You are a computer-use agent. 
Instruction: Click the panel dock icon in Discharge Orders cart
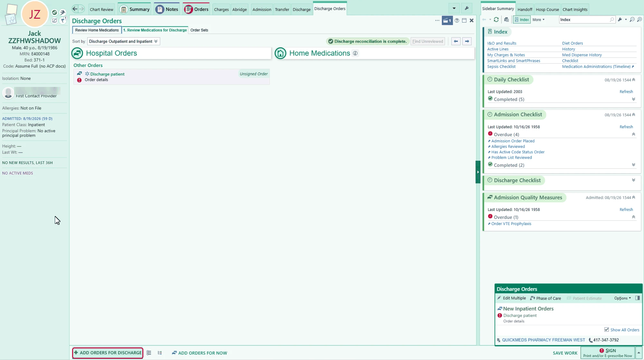click(637, 298)
